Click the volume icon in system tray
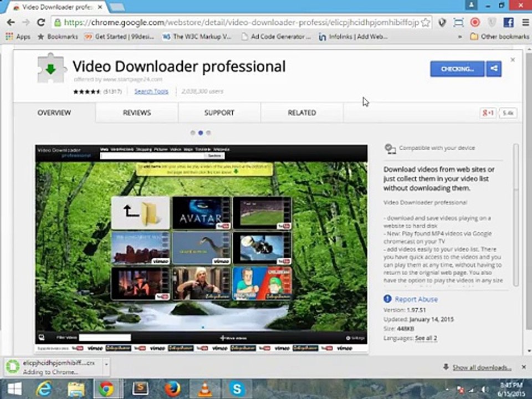This screenshot has height=399, width=532. point(484,390)
